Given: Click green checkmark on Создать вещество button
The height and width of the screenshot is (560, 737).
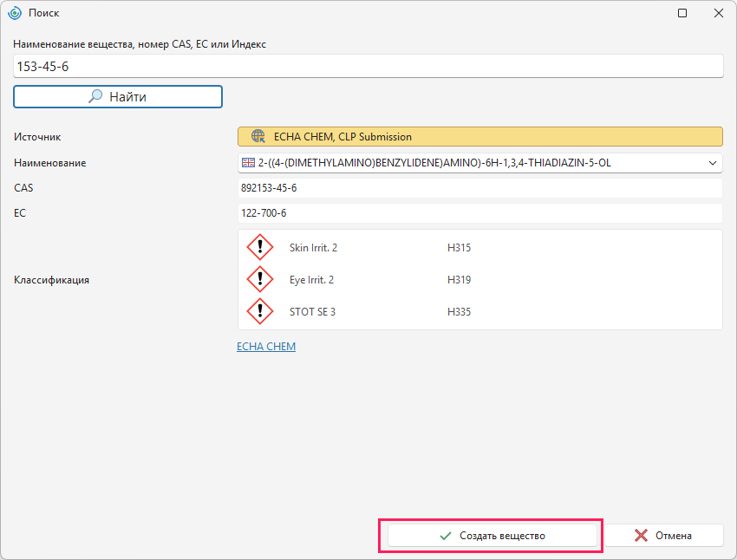Looking at the screenshot, I should point(446,536).
